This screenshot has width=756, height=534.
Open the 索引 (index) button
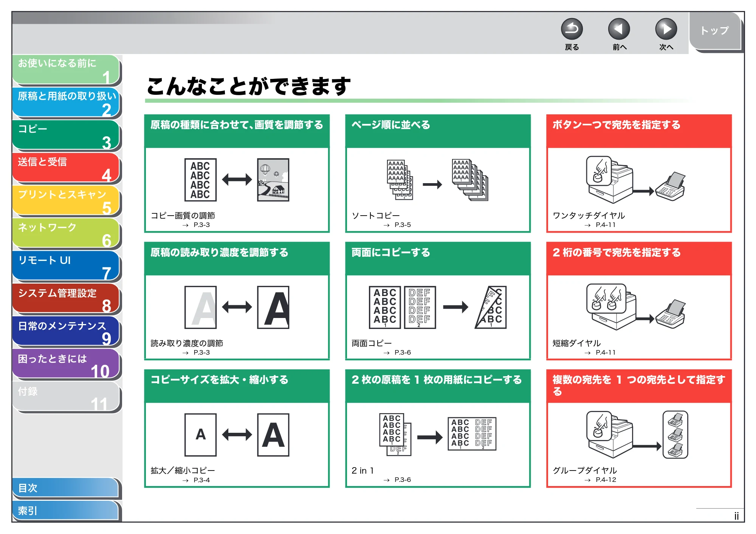(65, 511)
